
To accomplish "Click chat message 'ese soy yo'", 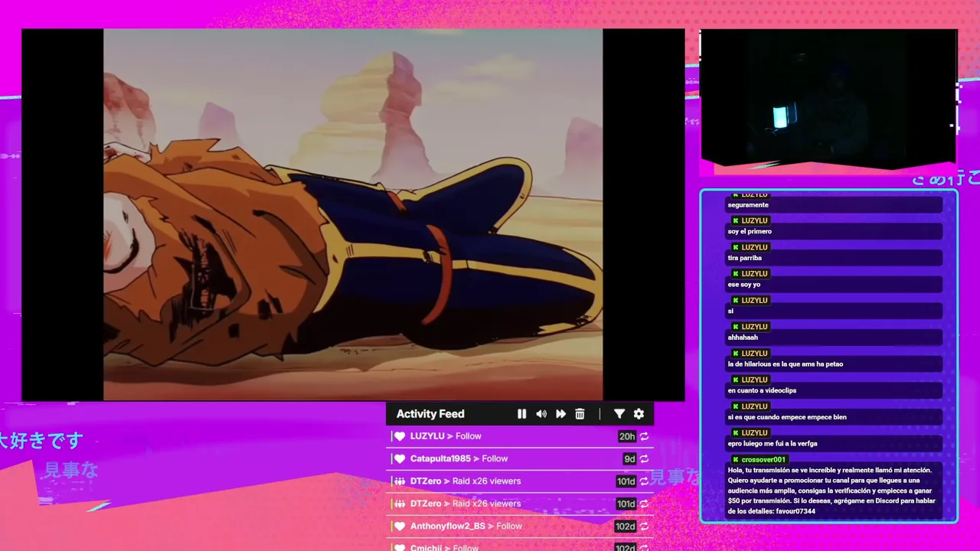I will click(744, 285).
